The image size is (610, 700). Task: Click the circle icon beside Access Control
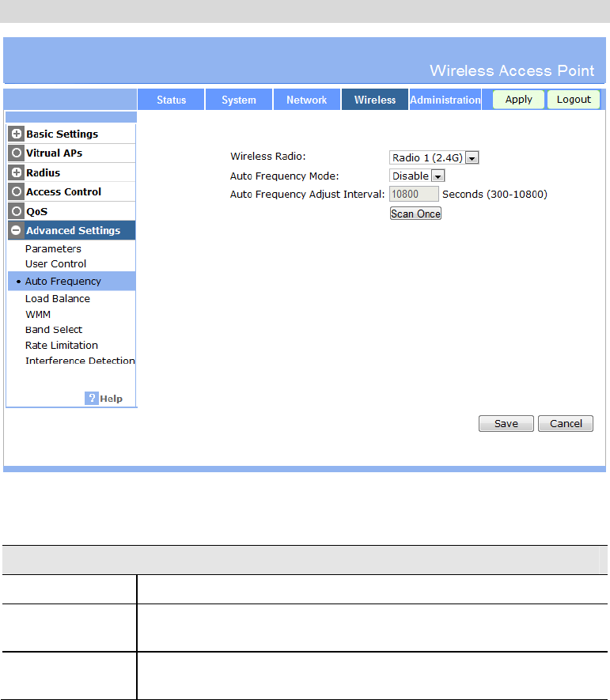pos(17,191)
